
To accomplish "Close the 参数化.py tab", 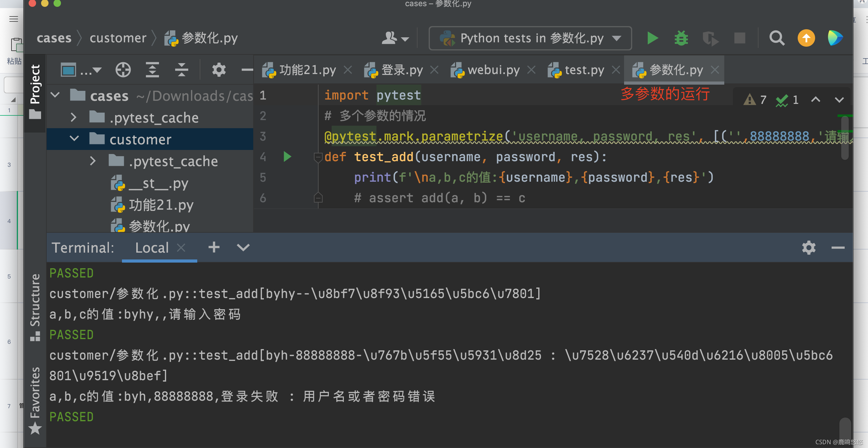I will coord(715,70).
